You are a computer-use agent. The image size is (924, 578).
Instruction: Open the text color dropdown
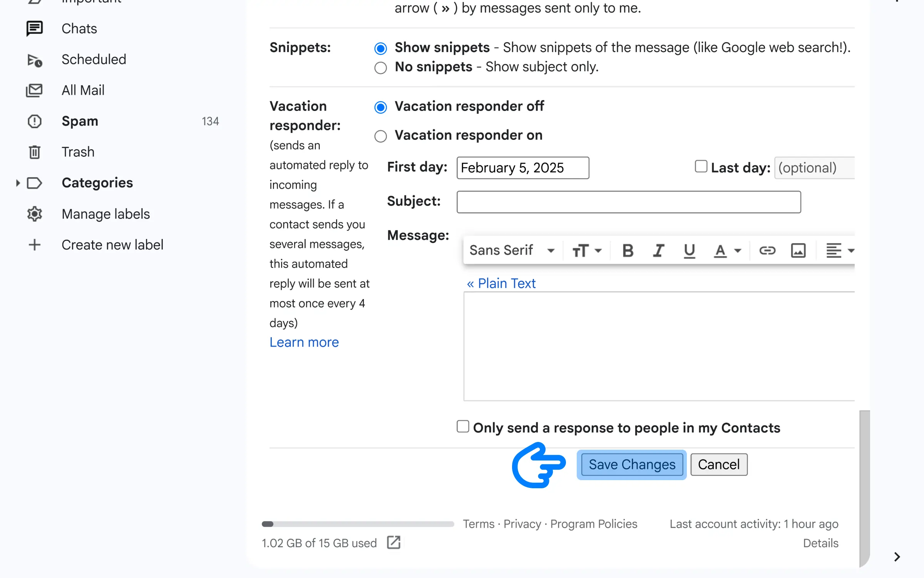tap(727, 250)
